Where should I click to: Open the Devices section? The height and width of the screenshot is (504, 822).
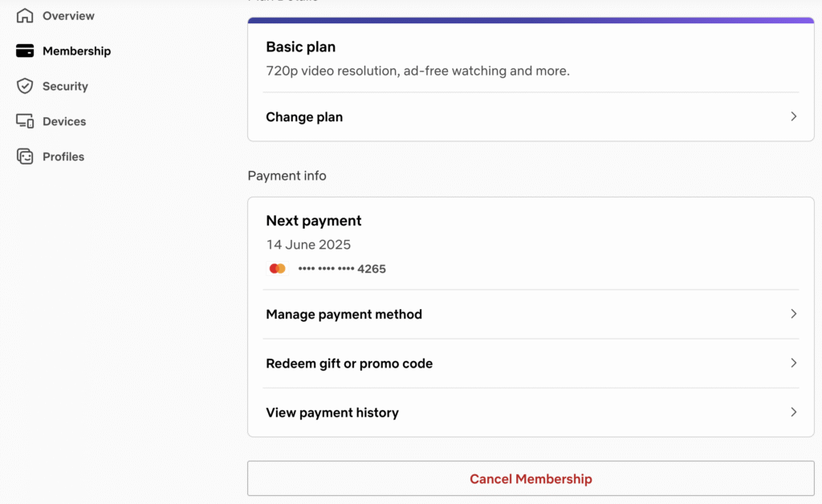[x=51, y=121]
